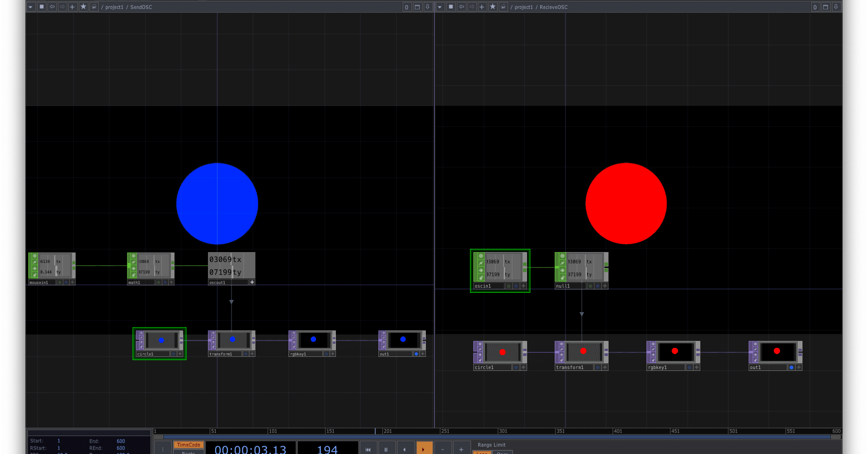The image size is (868, 454).
Task: Edit the End value 600 field
Action: (x=121, y=441)
